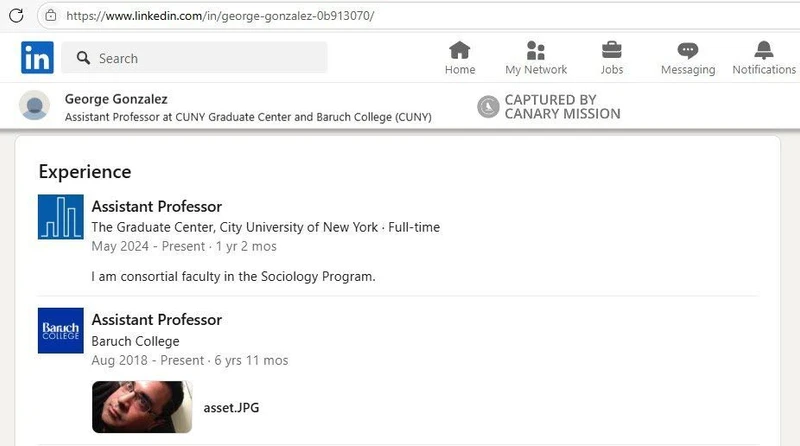
Task: Click the Baruch College company name
Action: click(x=135, y=341)
